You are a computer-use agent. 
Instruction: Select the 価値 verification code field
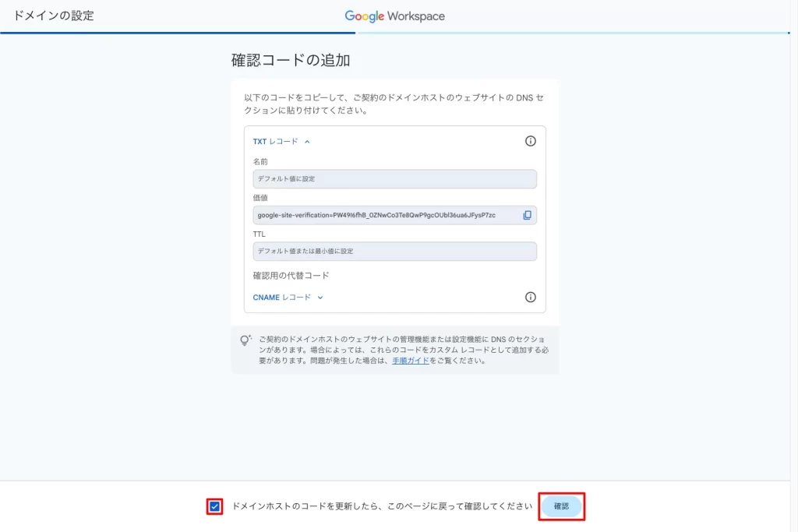coord(386,215)
